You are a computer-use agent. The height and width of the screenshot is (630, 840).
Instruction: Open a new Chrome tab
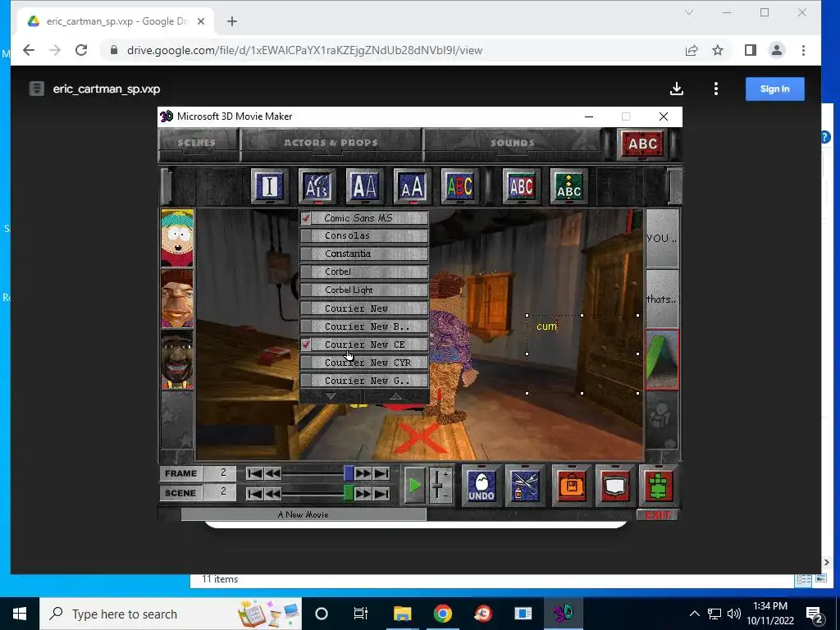point(232,21)
